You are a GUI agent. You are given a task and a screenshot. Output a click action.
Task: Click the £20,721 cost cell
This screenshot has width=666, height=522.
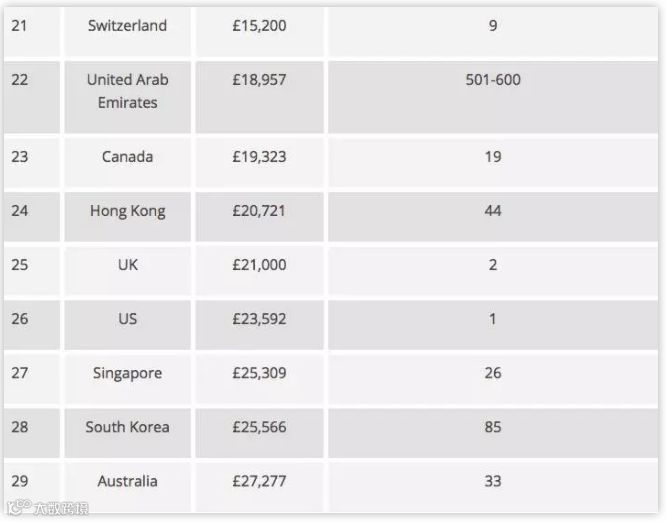point(259,217)
